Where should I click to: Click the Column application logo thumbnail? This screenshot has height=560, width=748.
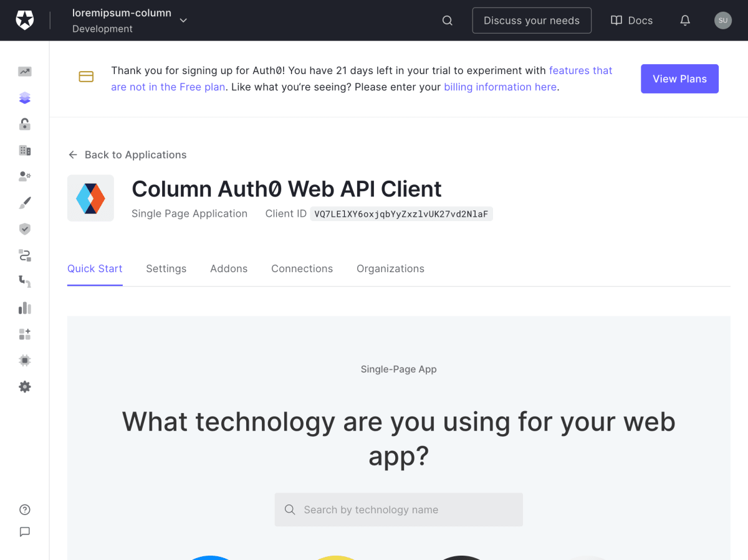(90, 198)
